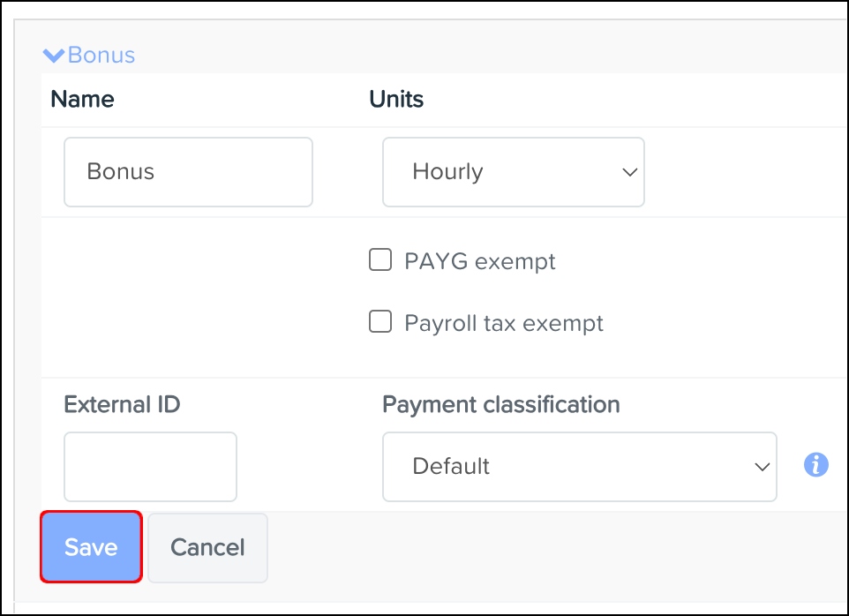Click the External ID label

coord(122,404)
